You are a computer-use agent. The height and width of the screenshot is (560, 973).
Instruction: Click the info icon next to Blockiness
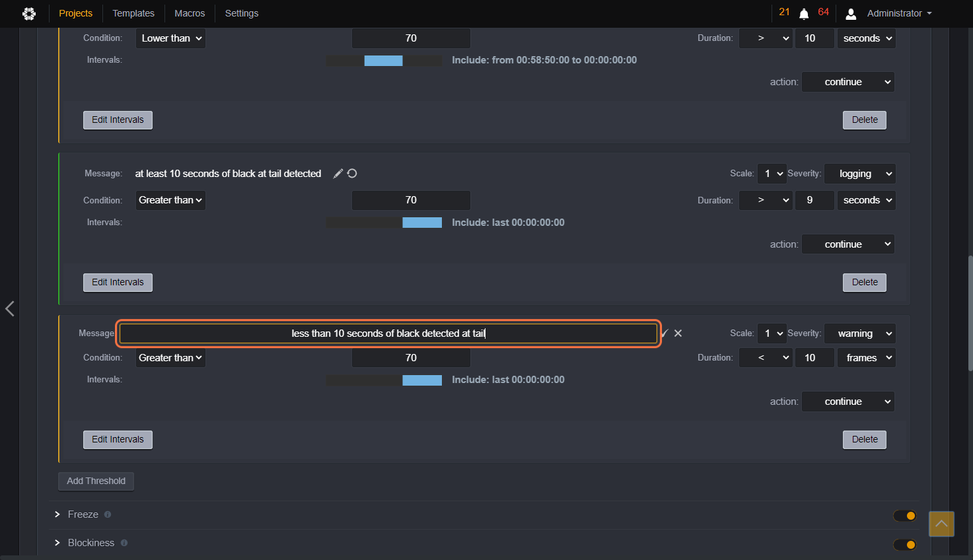pyautogui.click(x=124, y=543)
